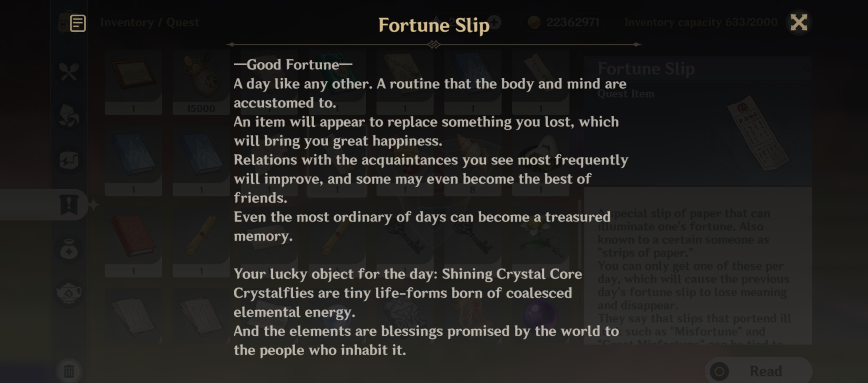Click the plus icon beside the currency counter
Image resolution: width=868 pixels, height=383 pixels.
pyautogui.click(x=495, y=23)
